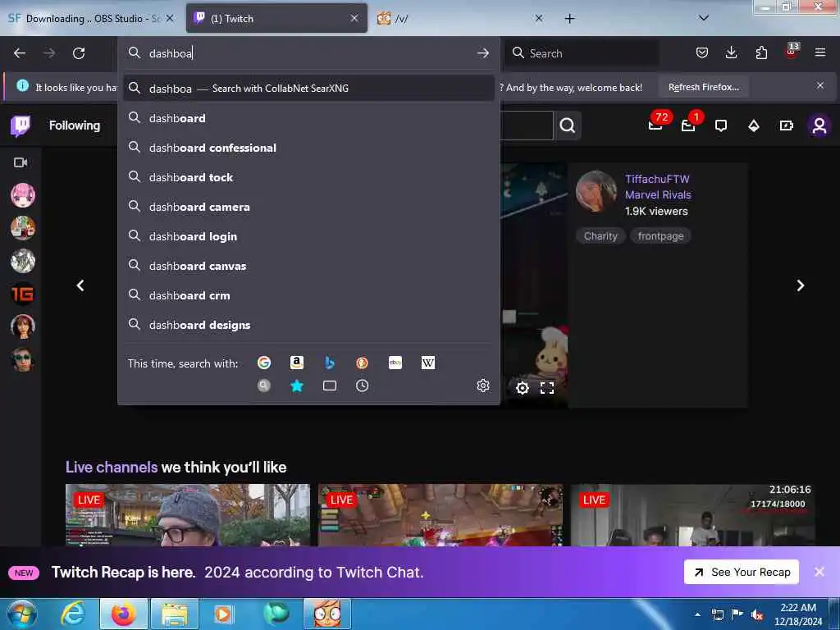
Task: Search bookmarks using the star icon
Action: (297, 386)
